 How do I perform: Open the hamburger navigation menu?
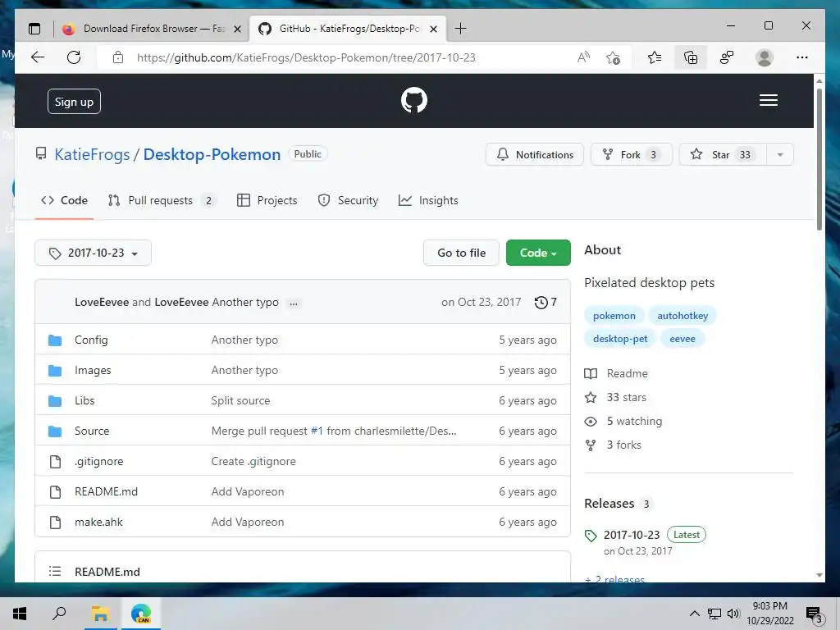coord(768,100)
